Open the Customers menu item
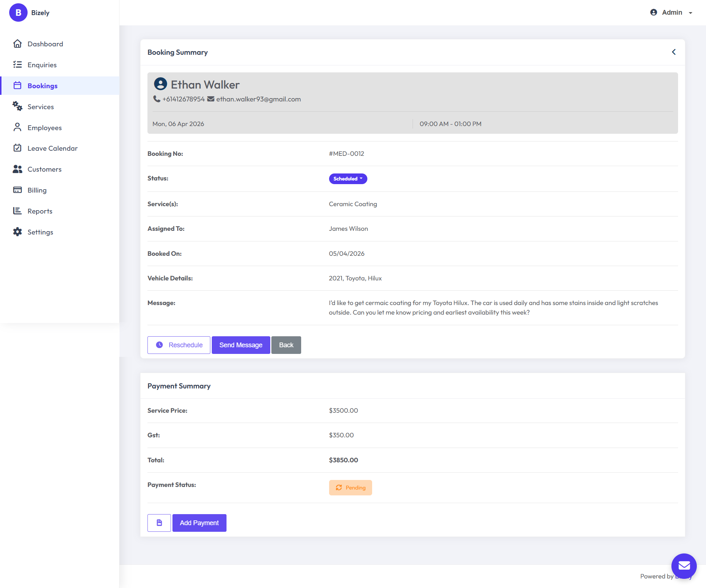Image resolution: width=706 pixels, height=588 pixels. click(x=60, y=169)
